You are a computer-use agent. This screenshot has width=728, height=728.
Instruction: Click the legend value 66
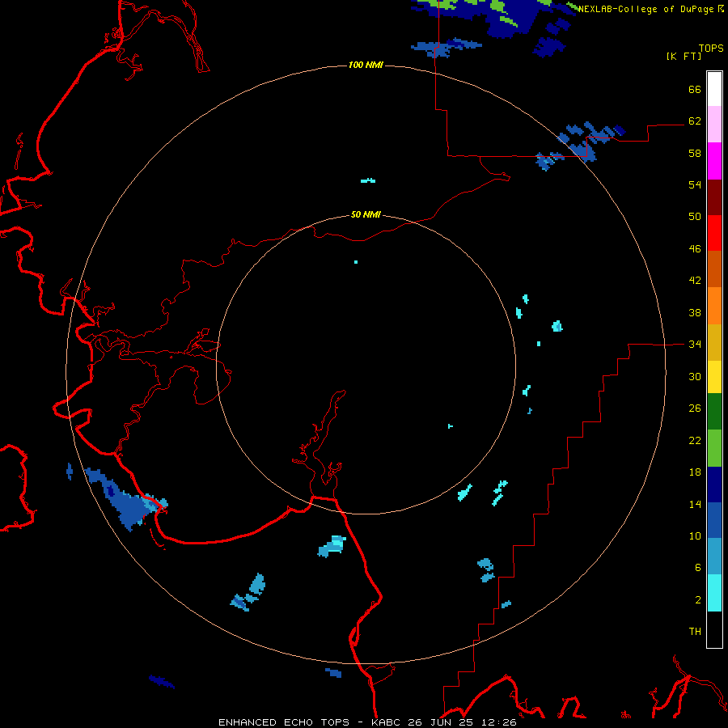695,89
